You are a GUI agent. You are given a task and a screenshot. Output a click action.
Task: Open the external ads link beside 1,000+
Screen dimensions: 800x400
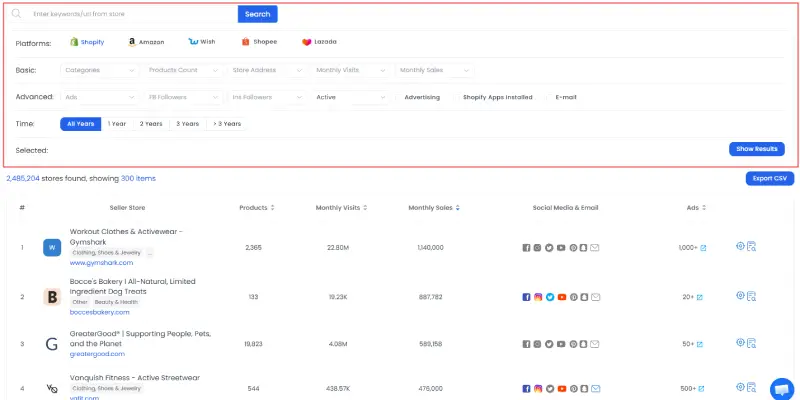pos(703,248)
